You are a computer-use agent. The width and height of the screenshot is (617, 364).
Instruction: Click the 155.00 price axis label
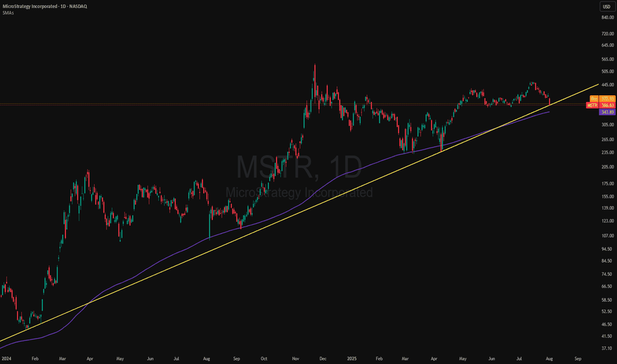coord(607,197)
